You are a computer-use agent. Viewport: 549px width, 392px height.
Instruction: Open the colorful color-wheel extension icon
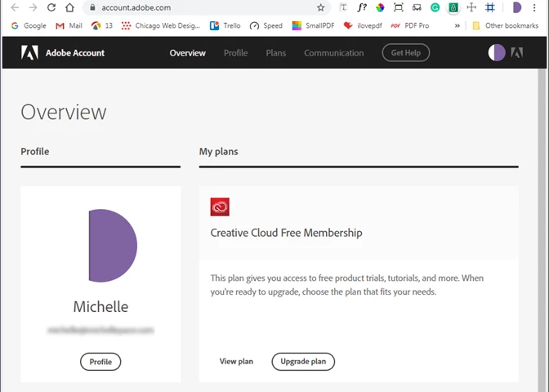[x=380, y=7]
